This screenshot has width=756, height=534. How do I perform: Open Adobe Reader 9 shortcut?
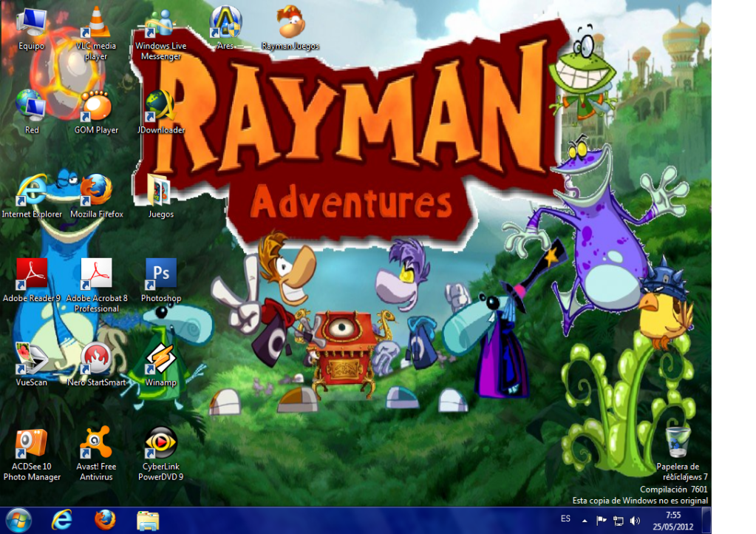point(32,280)
